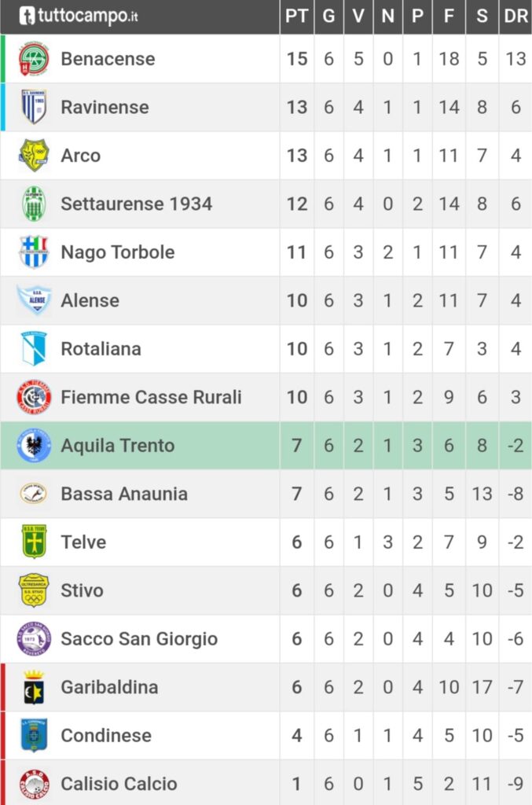The width and height of the screenshot is (532, 805).
Task: Select the Bassa Anaunia team name
Action: (x=124, y=494)
